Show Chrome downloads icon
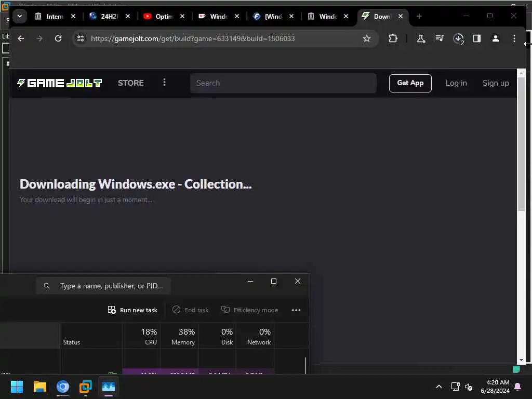The width and height of the screenshot is (532, 399). click(x=458, y=38)
